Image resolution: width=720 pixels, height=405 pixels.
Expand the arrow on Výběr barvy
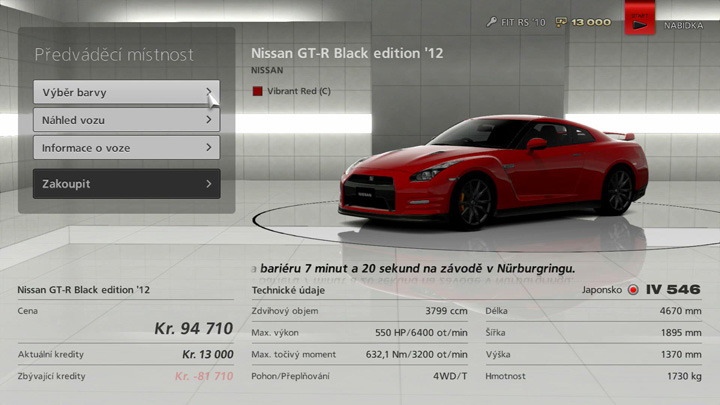(209, 93)
